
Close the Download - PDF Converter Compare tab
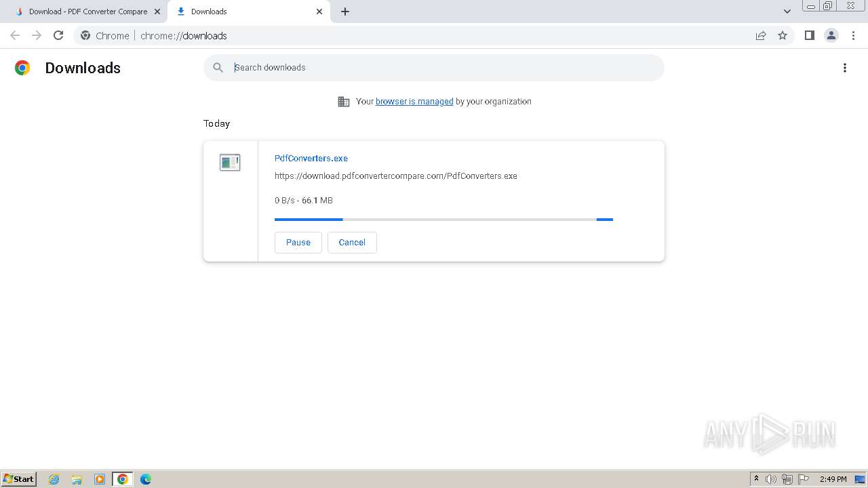157,12
